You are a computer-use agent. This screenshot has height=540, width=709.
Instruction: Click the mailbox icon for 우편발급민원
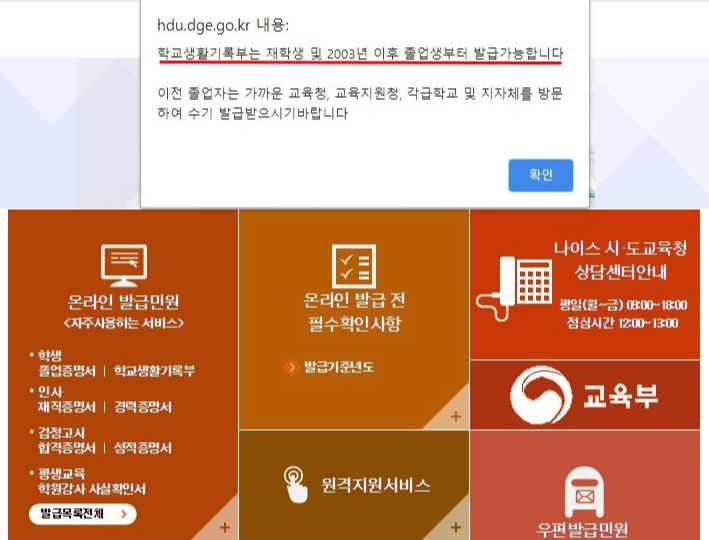point(584,492)
